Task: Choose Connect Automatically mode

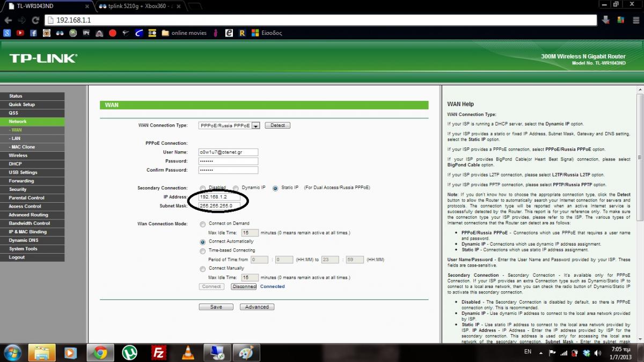Action: point(202,242)
